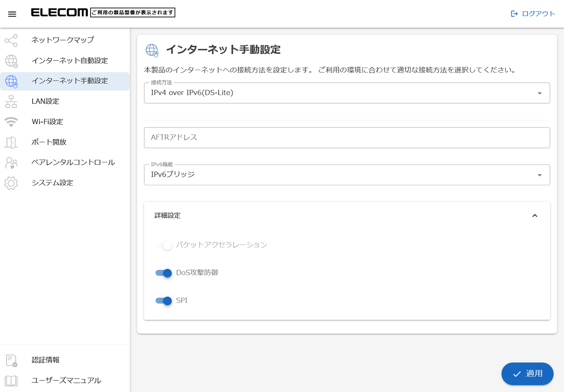Click the system settings gear icon
This screenshot has height=392, width=564.
pyautogui.click(x=11, y=183)
